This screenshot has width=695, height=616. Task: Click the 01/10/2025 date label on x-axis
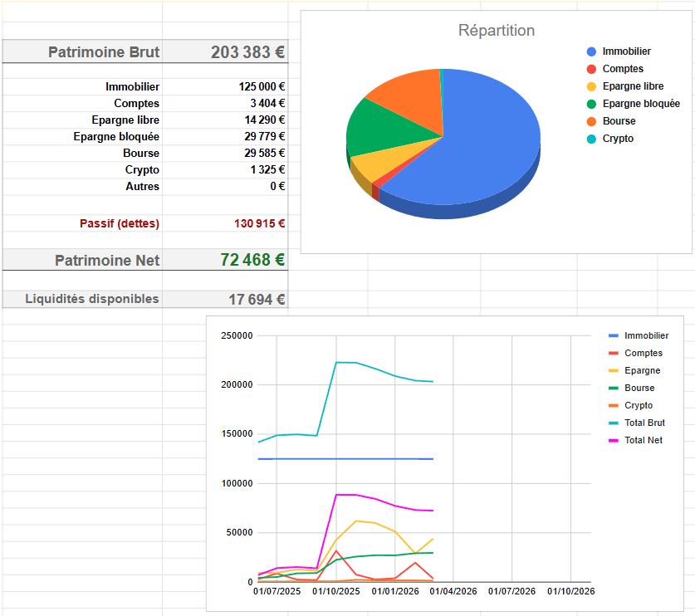[335, 592]
